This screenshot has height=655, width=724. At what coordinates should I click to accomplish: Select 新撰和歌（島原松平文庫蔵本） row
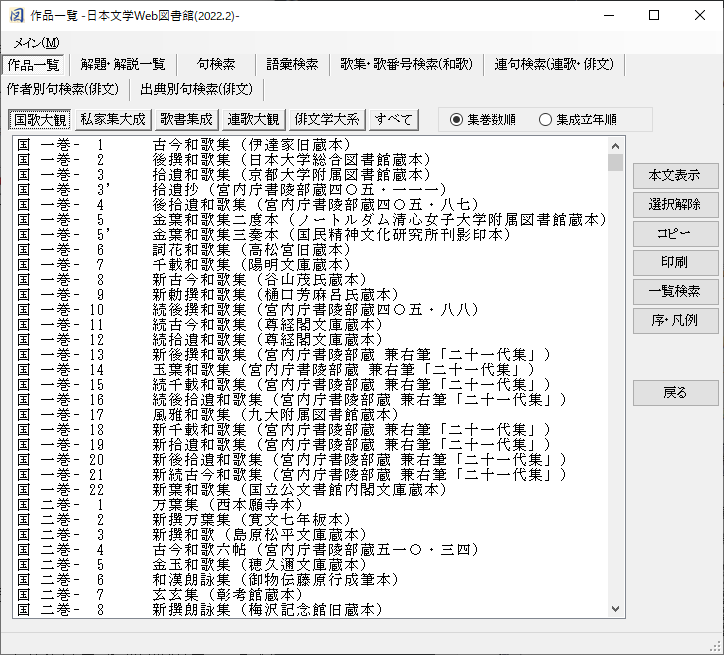310,535
